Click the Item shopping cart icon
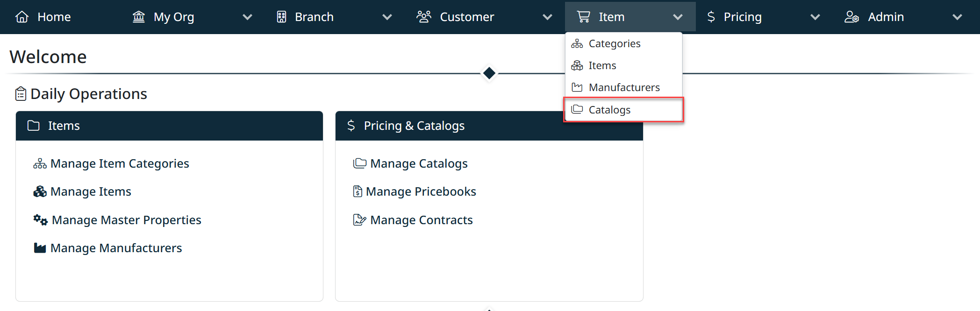 584,17
